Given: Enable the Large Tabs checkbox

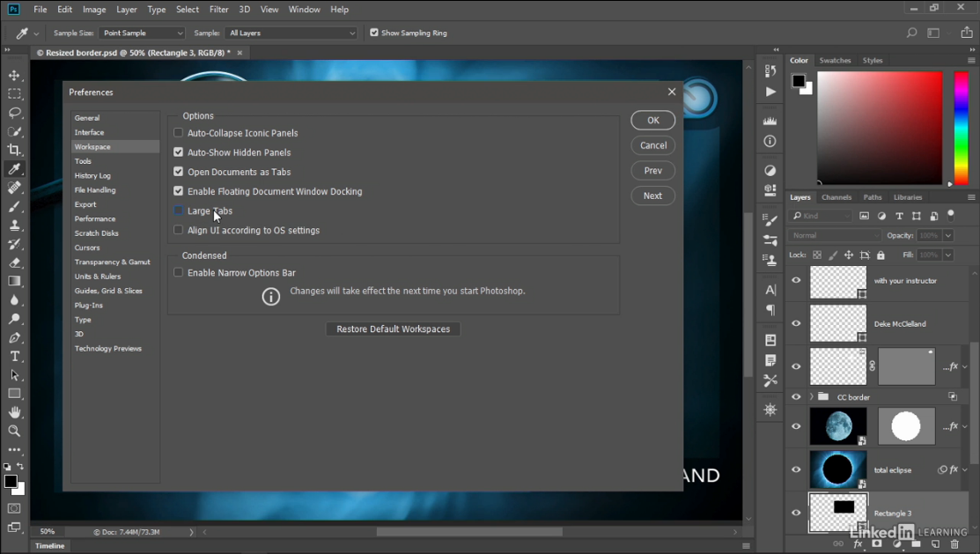Looking at the screenshot, I should 178,211.
